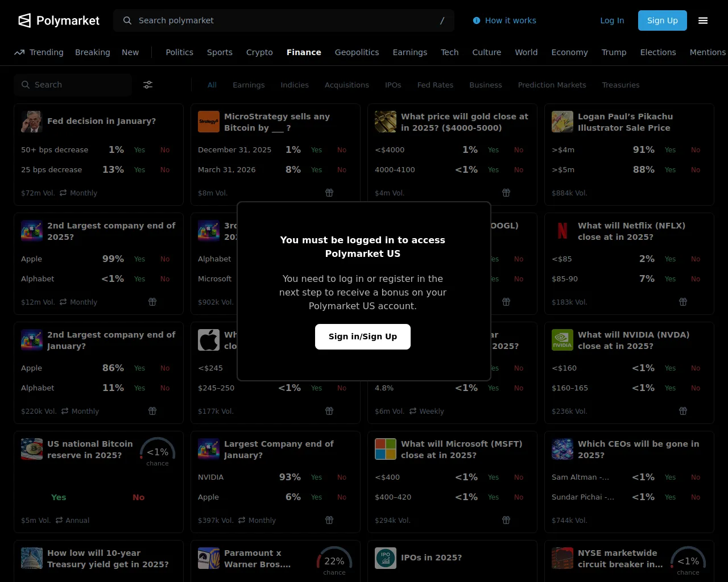Open the Breaking tab
This screenshot has width=728, height=582.
pos(93,52)
